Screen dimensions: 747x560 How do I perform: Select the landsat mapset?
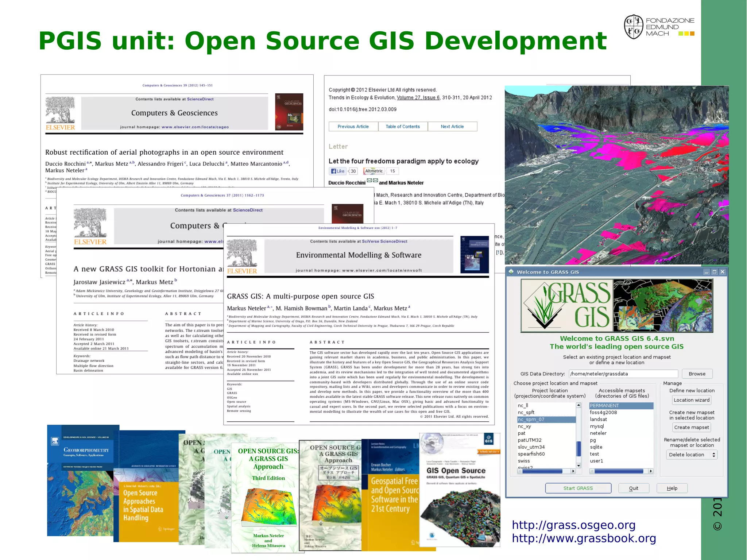pos(621,419)
